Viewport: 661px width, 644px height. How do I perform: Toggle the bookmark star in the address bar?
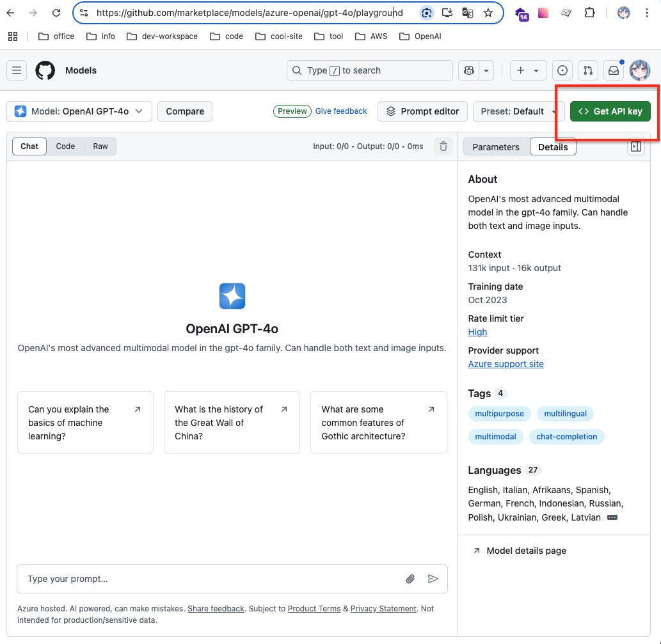(488, 12)
